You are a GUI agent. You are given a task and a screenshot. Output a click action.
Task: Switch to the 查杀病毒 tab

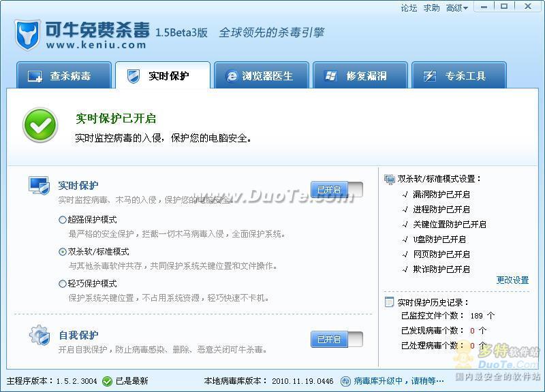point(64,76)
